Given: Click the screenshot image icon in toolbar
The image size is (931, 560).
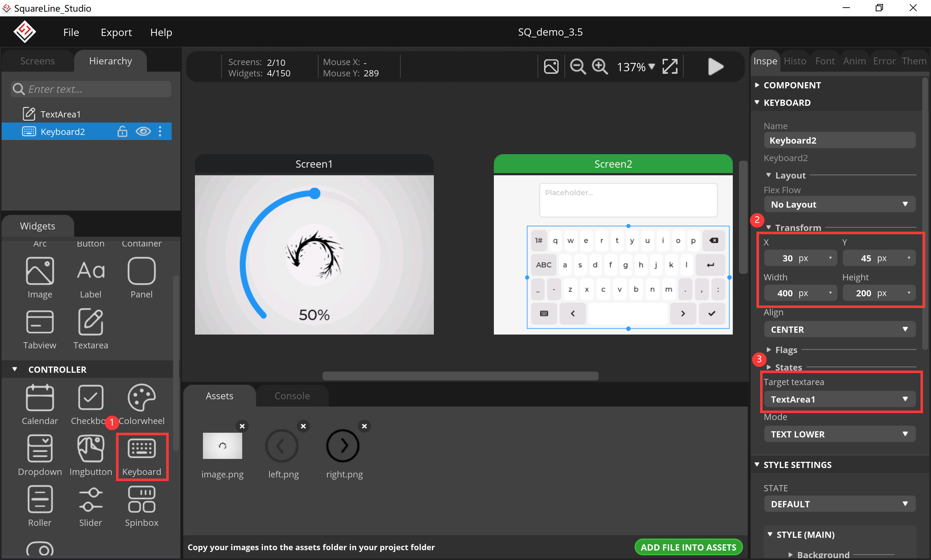Looking at the screenshot, I should (551, 67).
